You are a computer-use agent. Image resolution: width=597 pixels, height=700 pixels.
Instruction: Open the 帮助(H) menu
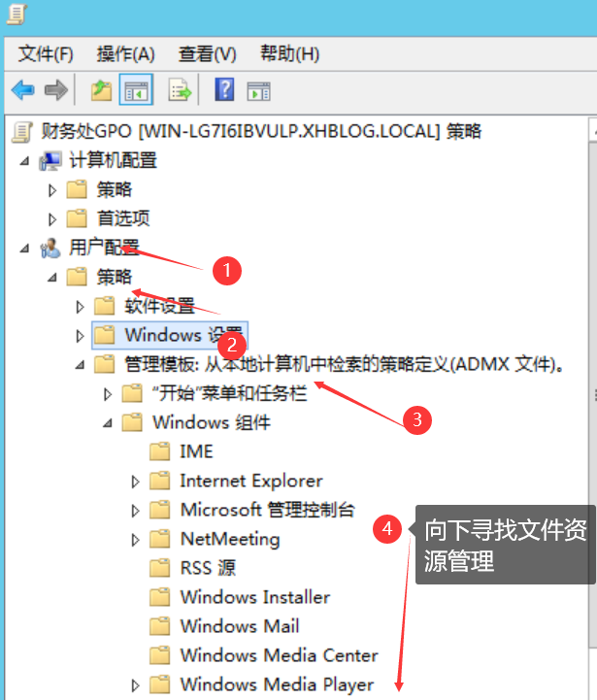(290, 54)
